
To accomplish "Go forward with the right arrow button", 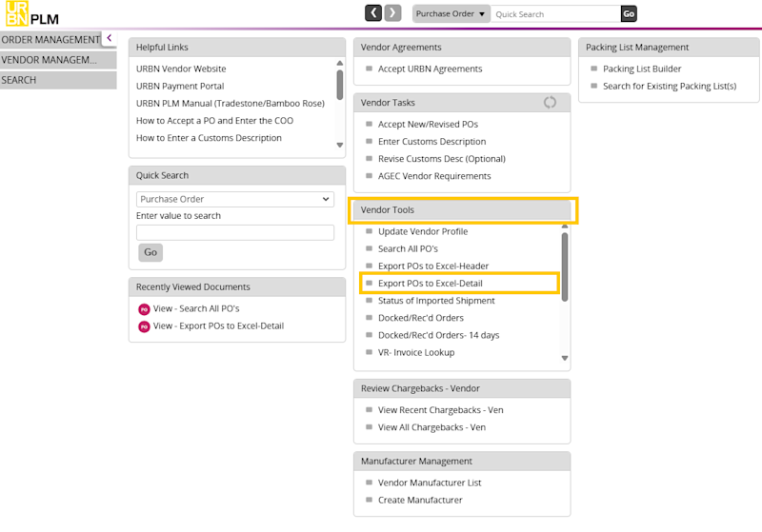I will pos(392,13).
